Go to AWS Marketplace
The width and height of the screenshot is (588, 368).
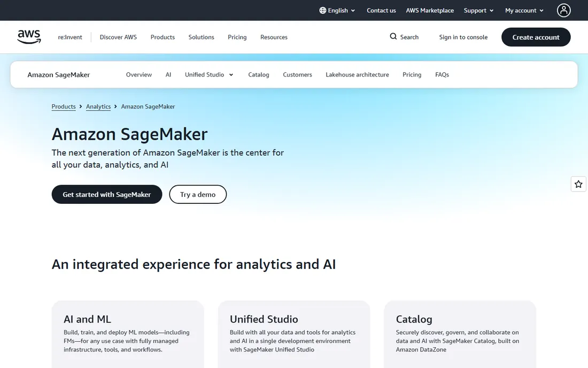[x=430, y=11]
